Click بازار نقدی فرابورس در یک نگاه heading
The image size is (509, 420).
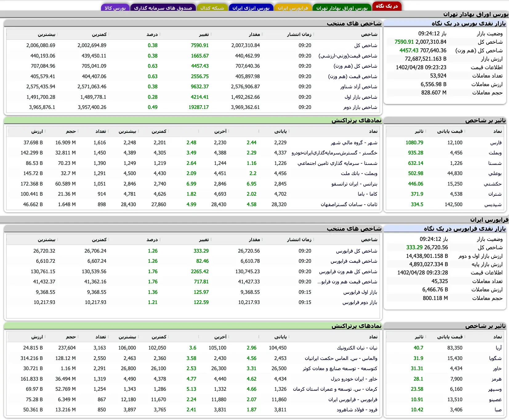(465, 229)
